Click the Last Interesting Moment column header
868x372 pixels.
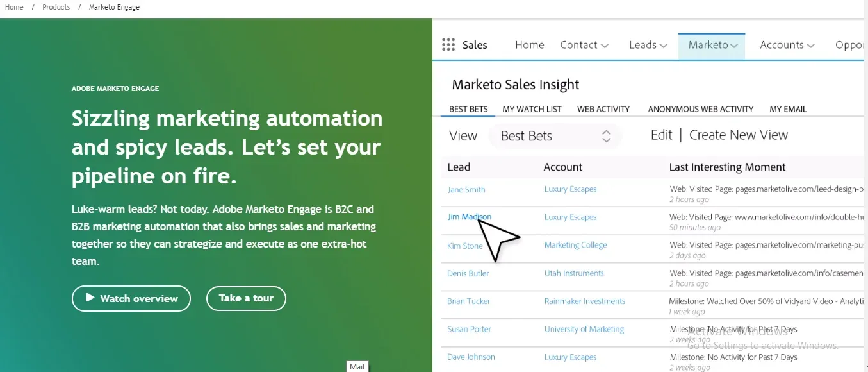click(x=727, y=167)
